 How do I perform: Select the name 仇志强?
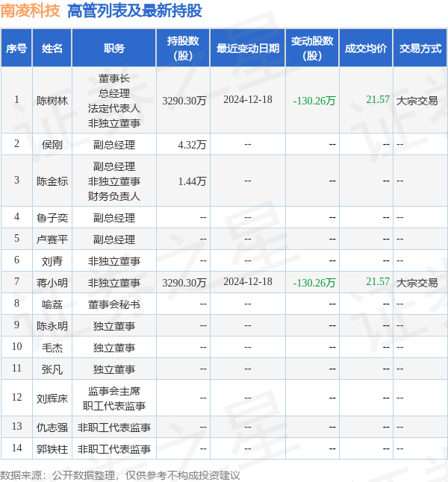point(52,428)
